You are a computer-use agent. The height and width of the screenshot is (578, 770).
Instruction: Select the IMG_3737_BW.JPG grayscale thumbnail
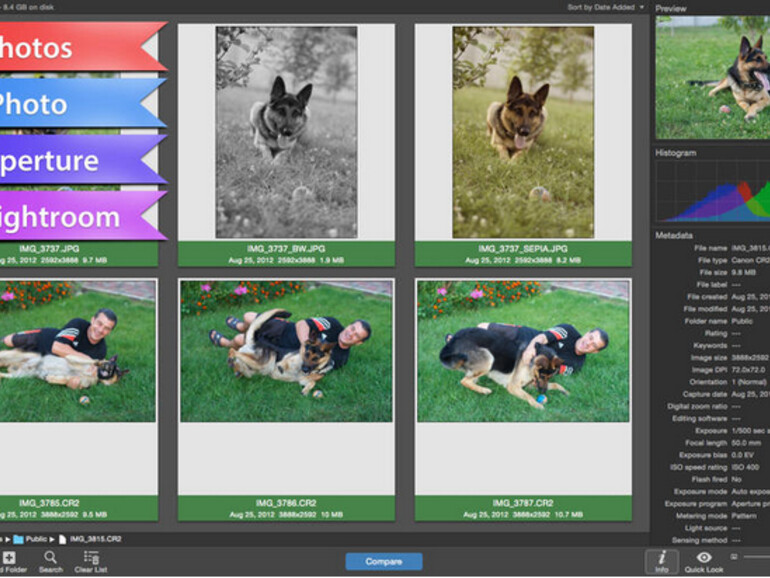[286, 133]
